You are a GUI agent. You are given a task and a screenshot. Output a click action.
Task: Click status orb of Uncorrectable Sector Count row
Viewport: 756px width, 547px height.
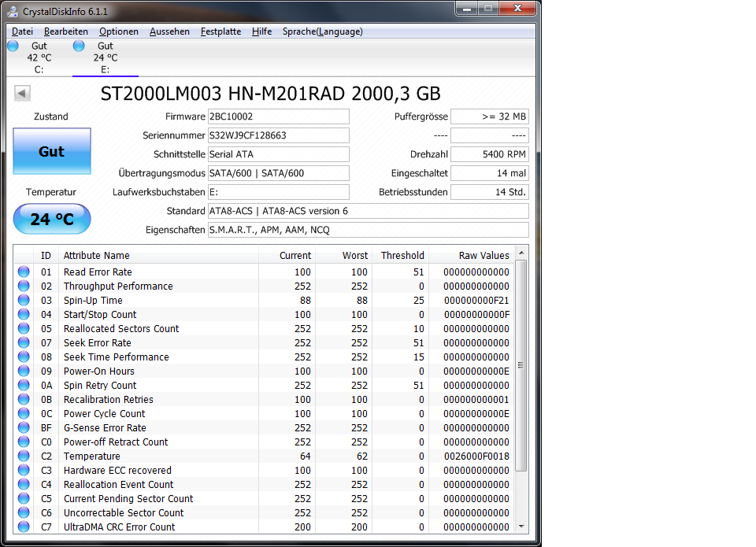24,512
